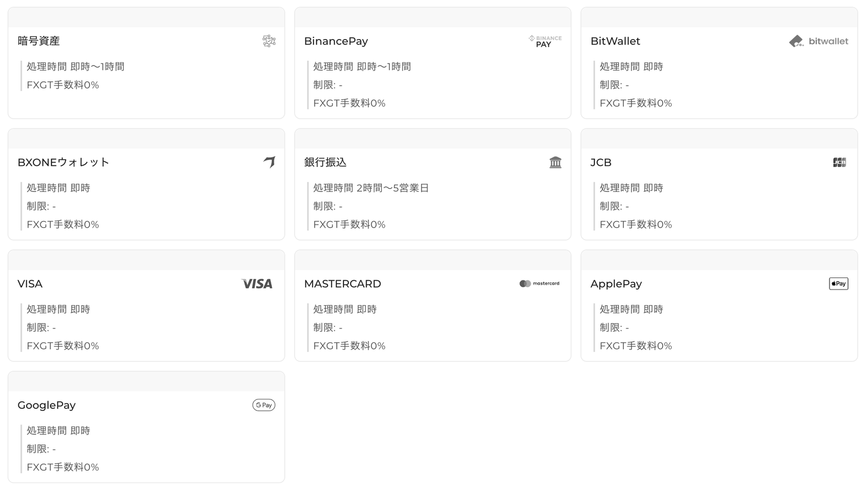Click the Binance Pay logo
868x496 pixels.
coord(545,41)
